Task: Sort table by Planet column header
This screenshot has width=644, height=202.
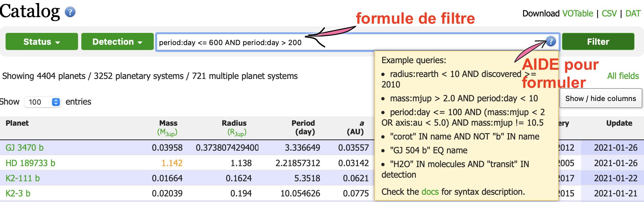Action: point(17,123)
